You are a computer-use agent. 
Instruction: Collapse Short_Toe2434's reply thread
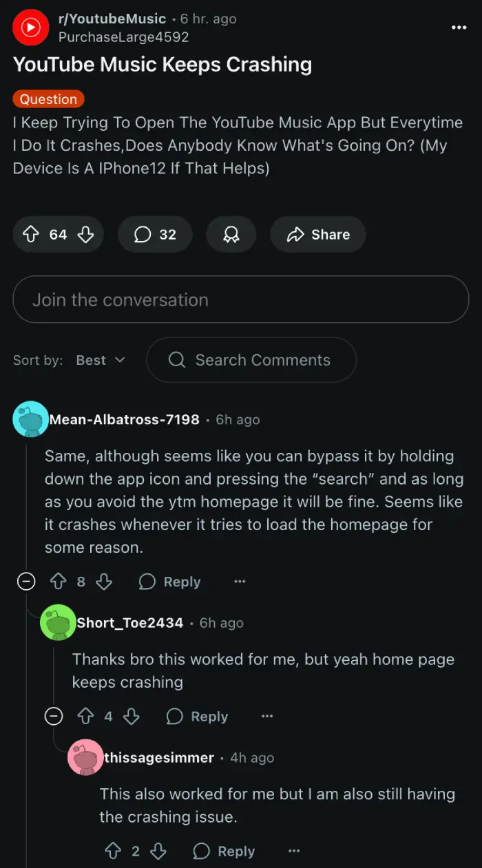54,717
